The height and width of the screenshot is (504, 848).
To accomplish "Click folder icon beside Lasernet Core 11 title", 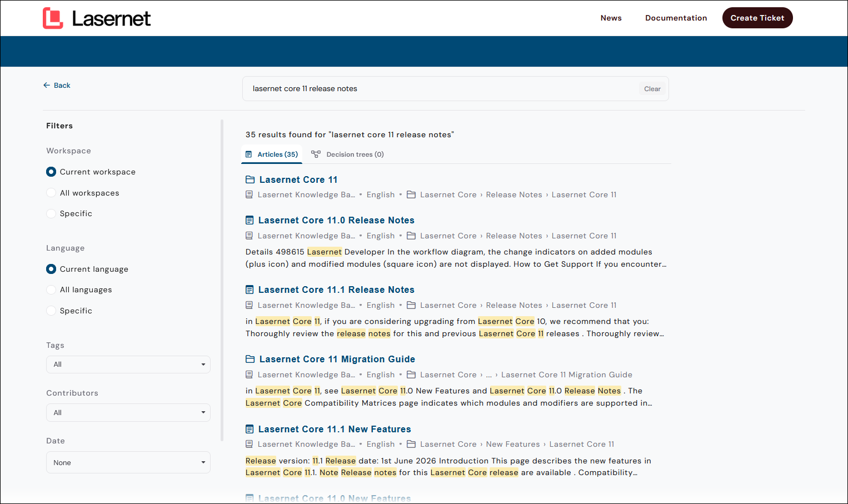I will [x=250, y=180].
